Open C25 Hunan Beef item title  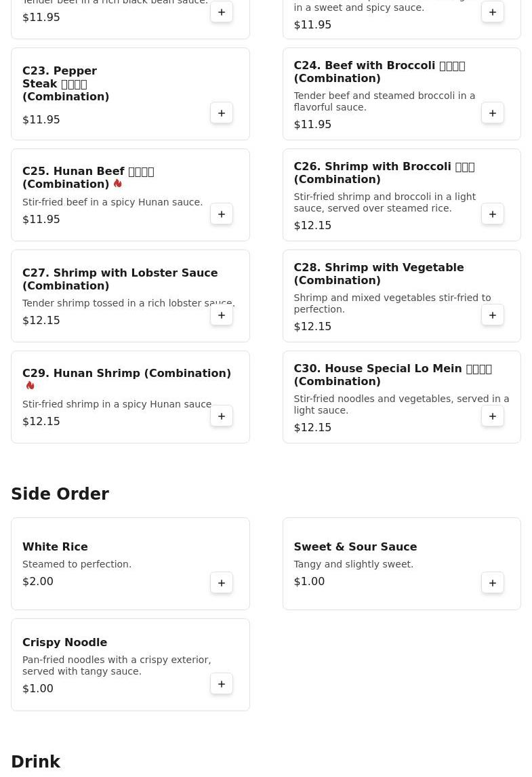tap(88, 178)
